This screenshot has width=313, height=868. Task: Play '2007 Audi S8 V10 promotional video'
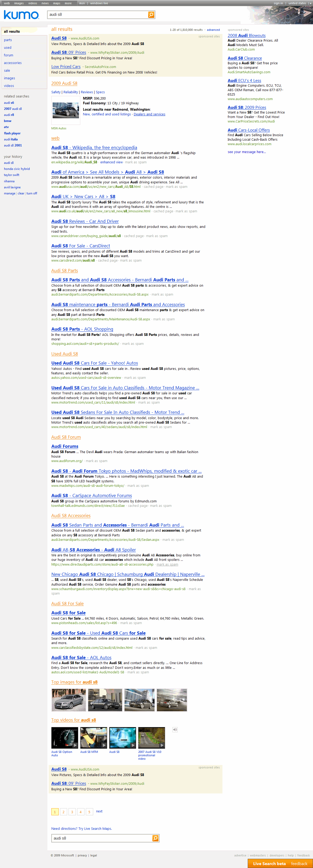tap(151, 738)
